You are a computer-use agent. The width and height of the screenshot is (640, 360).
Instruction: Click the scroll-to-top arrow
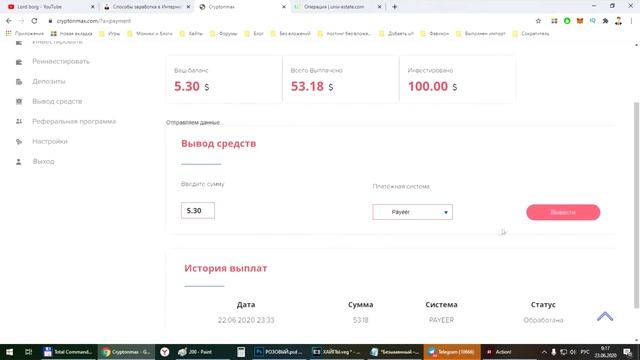pyautogui.click(x=605, y=316)
